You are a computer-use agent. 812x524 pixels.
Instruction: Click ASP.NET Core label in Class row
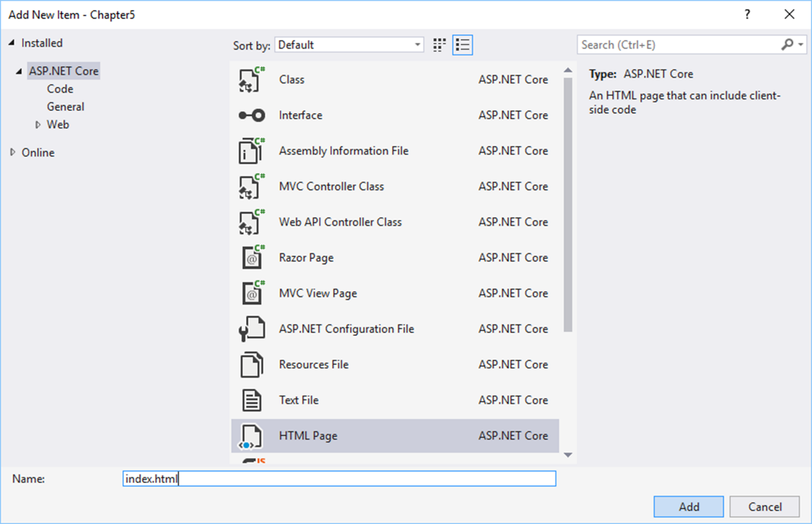tap(513, 79)
